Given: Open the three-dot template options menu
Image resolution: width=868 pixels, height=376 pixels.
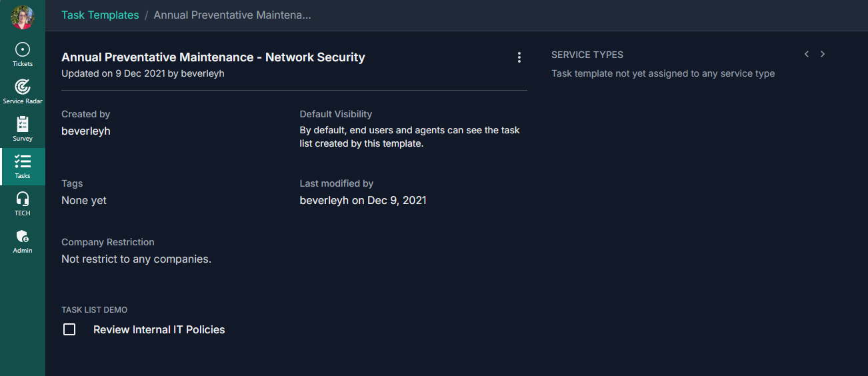Looking at the screenshot, I should 519,58.
